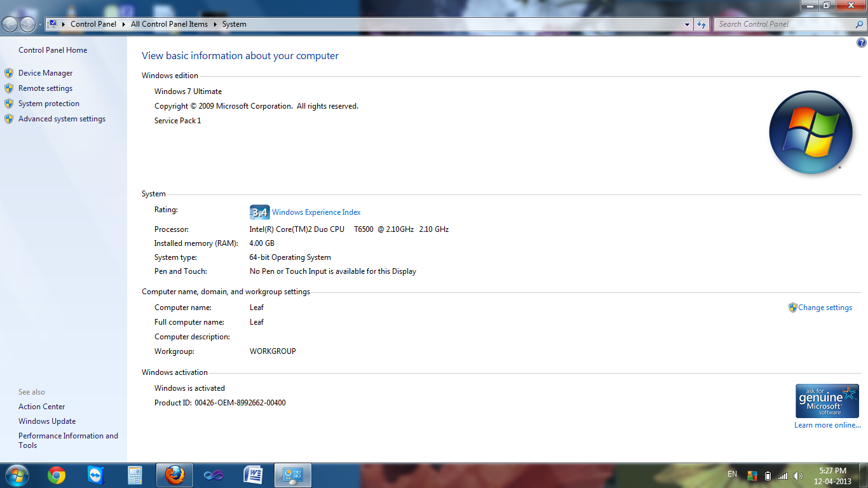The image size is (868, 488).
Task: Click the 64-bit Operating System value
Action: click(x=290, y=257)
